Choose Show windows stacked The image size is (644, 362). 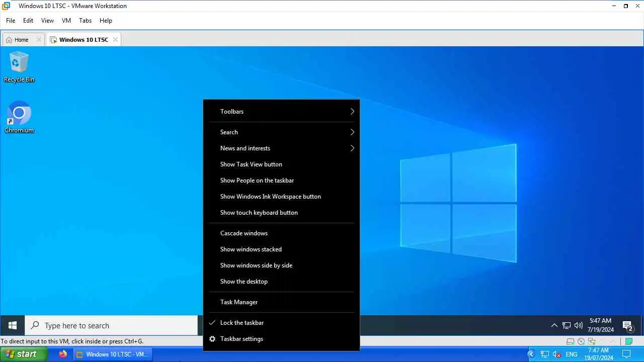pyautogui.click(x=281, y=249)
